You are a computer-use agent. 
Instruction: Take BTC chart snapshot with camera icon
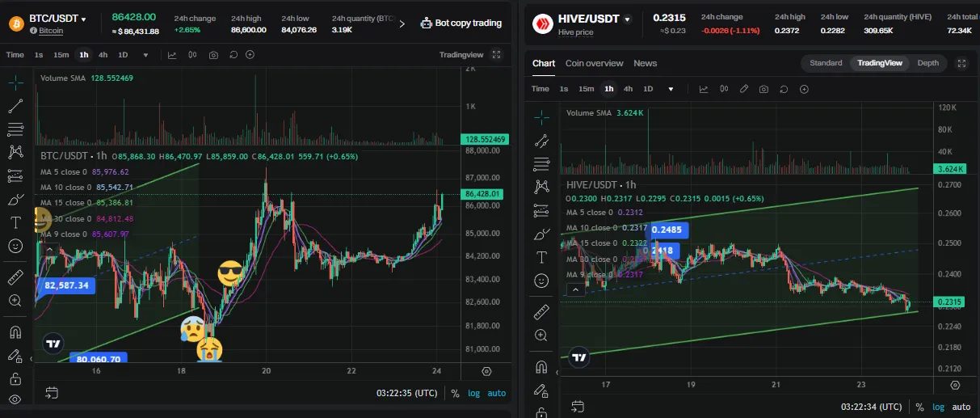tap(213, 55)
